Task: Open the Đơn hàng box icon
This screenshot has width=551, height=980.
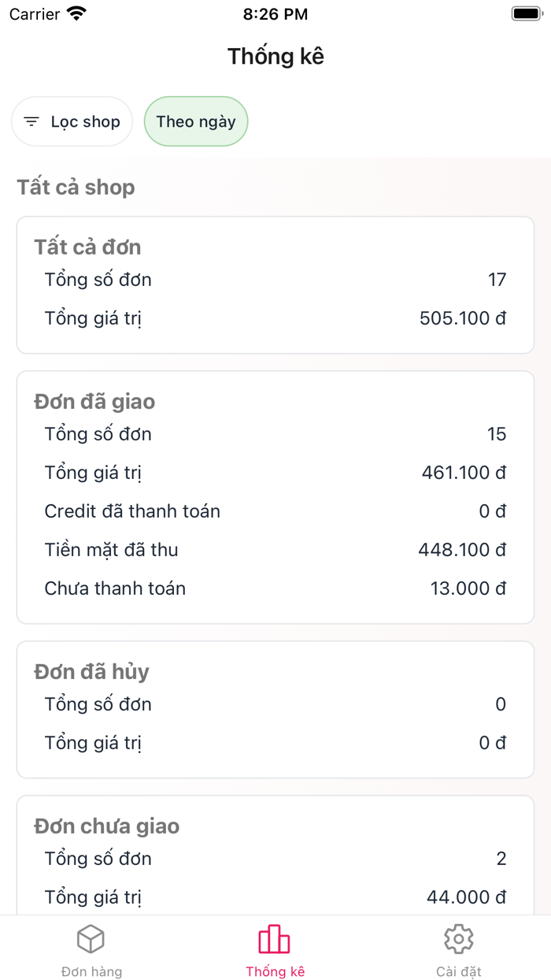Action: [x=91, y=939]
